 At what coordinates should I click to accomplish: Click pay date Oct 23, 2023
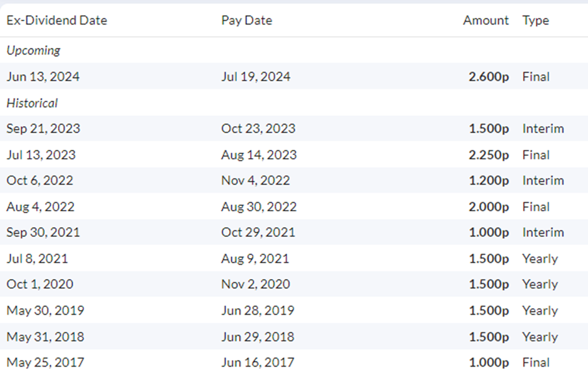pos(258,129)
